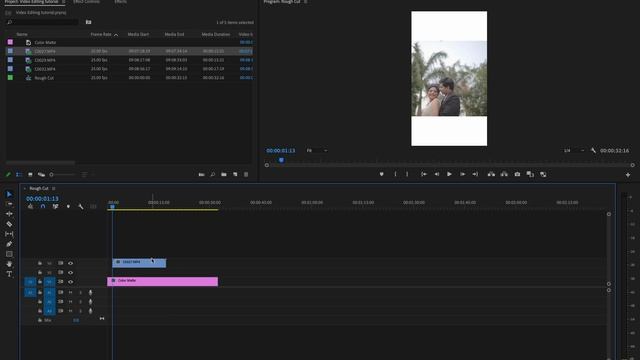This screenshot has width=640, height=360.
Task: Select the Selection tool arrow
Action: pos(9,194)
